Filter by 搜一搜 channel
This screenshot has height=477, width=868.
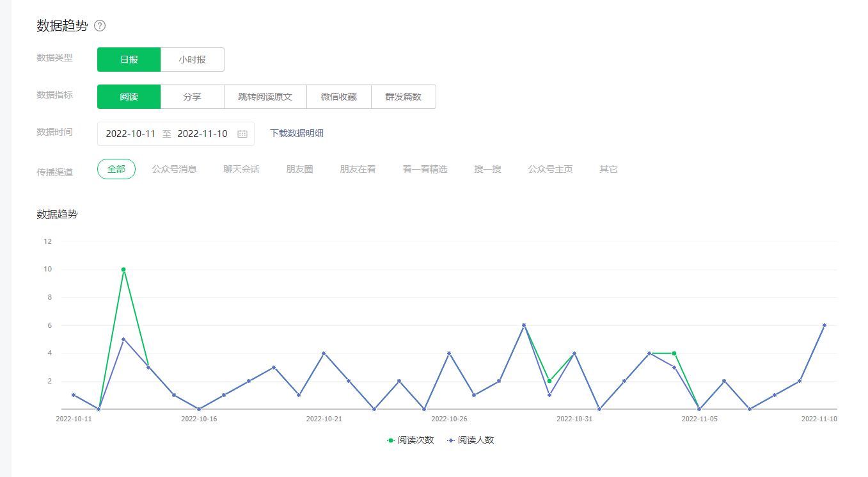pyautogui.click(x=487, y=169)
